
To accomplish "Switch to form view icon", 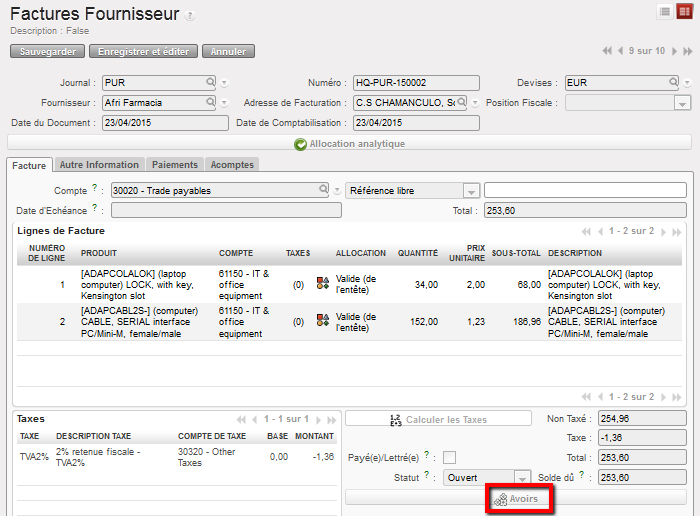I will (x=684, y=11).
